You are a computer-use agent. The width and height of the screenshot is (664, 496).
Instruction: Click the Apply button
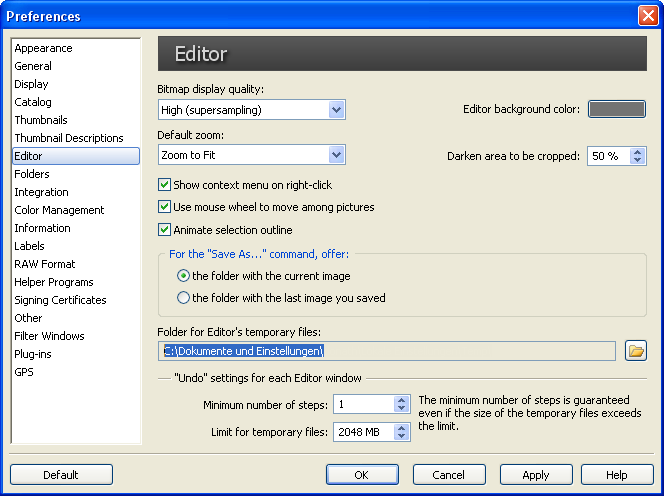(536, 475)
